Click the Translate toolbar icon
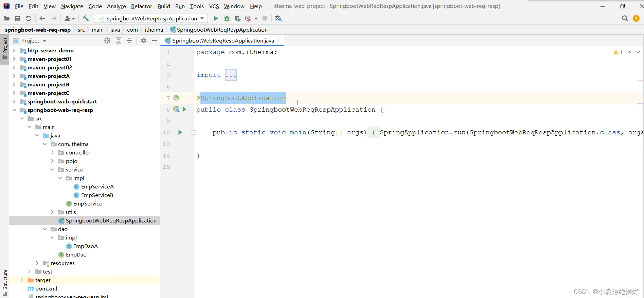644x298 pixels. [279, 18]
